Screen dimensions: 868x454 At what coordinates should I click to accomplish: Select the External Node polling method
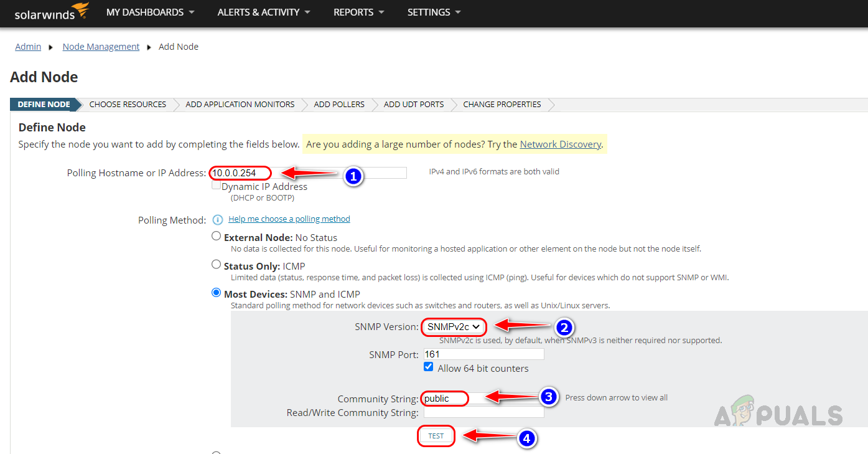pyautogui.click(x=216, y=235)
